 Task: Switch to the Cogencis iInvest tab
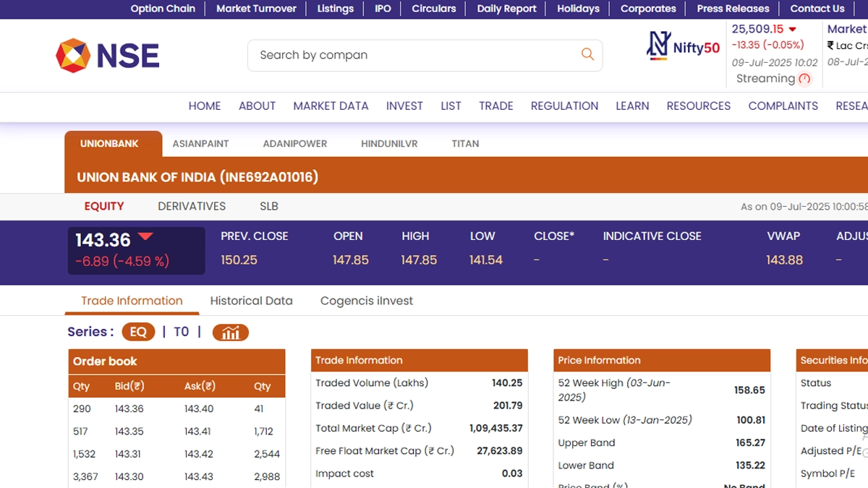pos(366,301)
